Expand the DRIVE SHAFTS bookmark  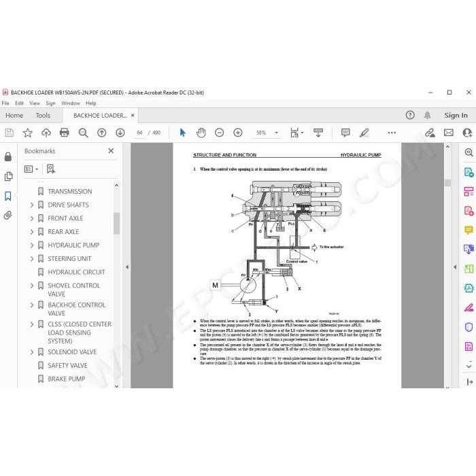pos(32,205)
